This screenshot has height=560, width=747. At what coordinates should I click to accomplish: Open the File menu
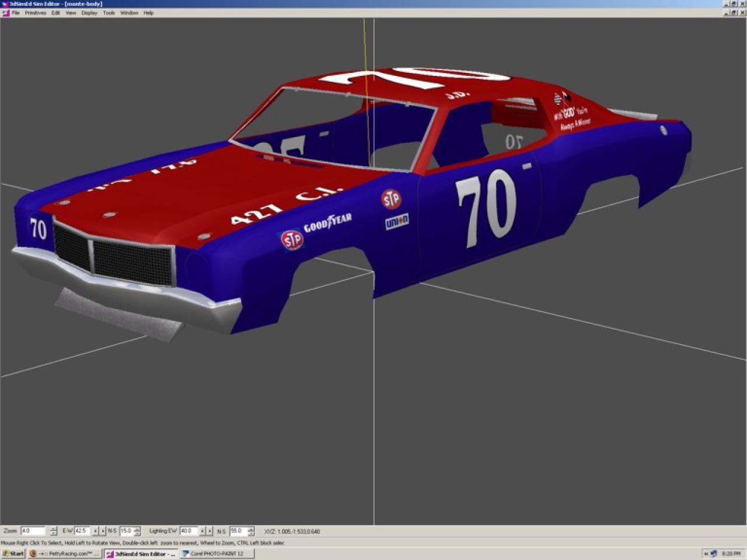16,13
